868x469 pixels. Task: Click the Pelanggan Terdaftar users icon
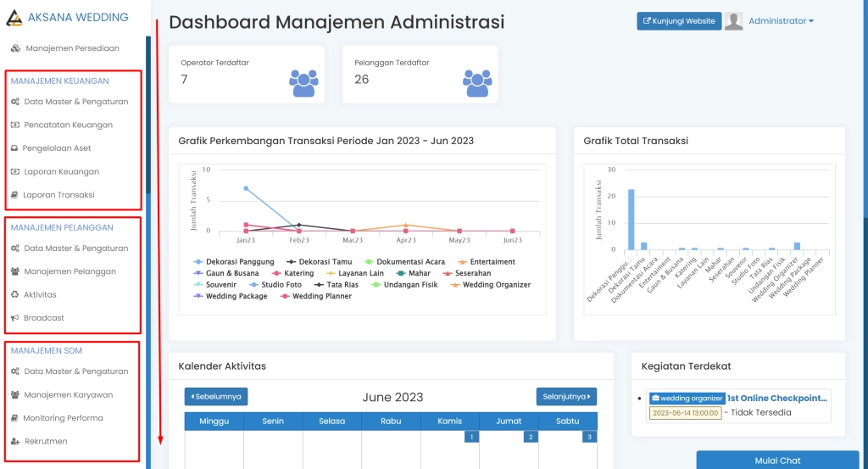click(x=476, y=82)
